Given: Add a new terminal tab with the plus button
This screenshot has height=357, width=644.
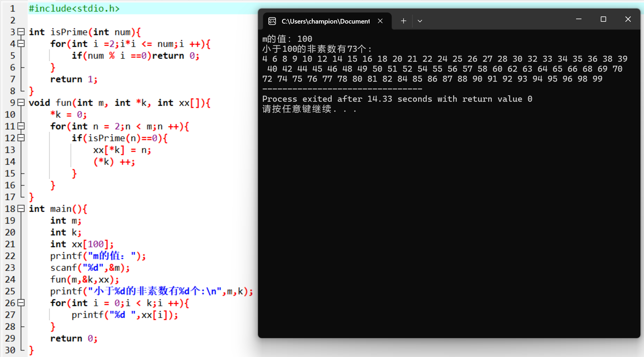Looking at the screenshot, I should pos(403,21).
